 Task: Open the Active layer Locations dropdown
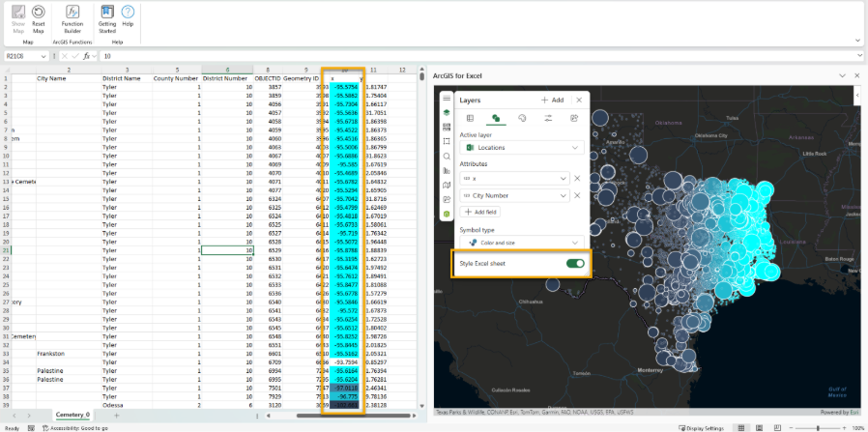pos(522,148)
